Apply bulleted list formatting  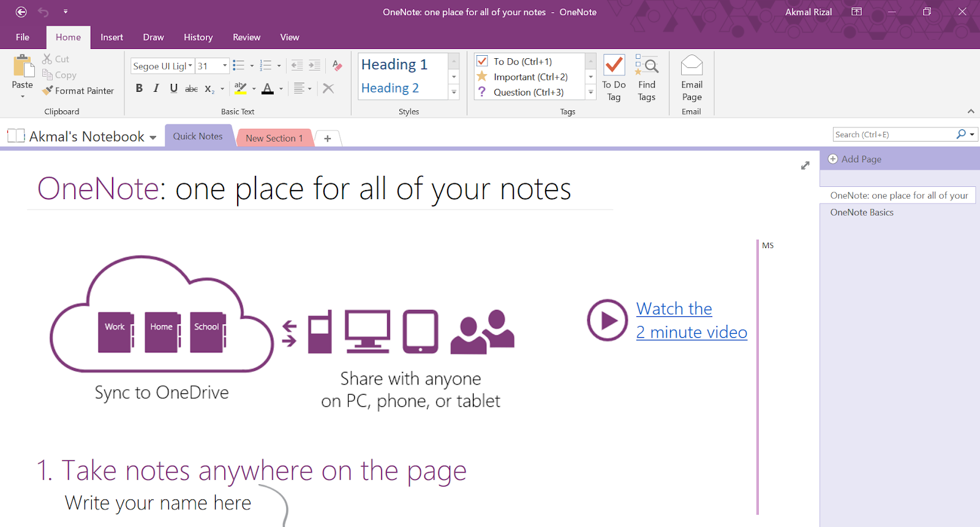tap(238, 66)
